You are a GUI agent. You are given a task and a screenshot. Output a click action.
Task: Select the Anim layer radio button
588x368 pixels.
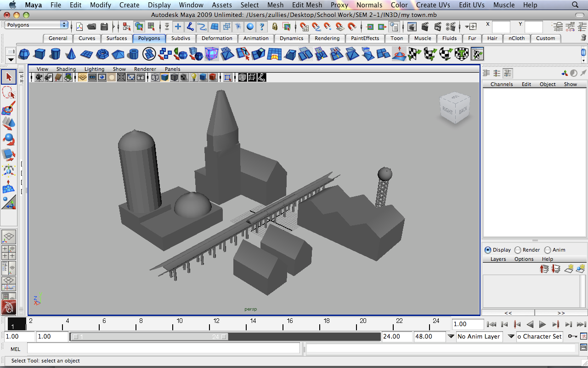547,250
